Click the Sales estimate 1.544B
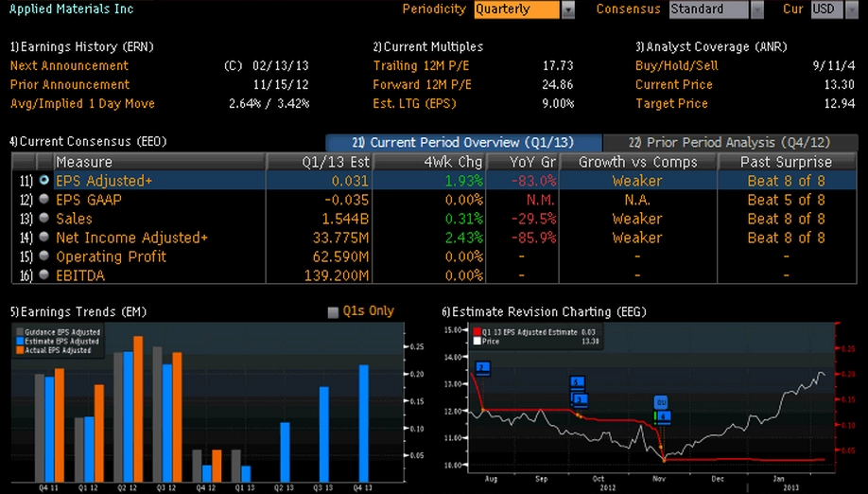The width and height of the screenshot is (868, 494). (345, 219)
